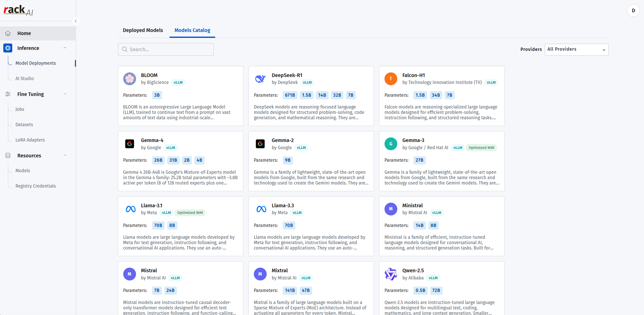Viewport: 644px width, 315px height.
Task: Click the Fine Tuning sliders icon
Action: point(8,94)
